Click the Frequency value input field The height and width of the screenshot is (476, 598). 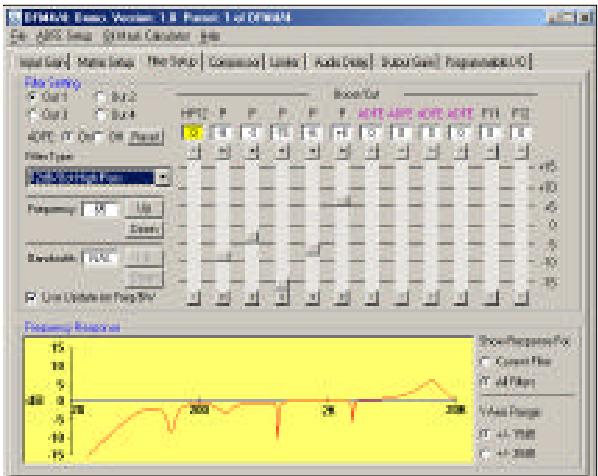coord(100,210)
